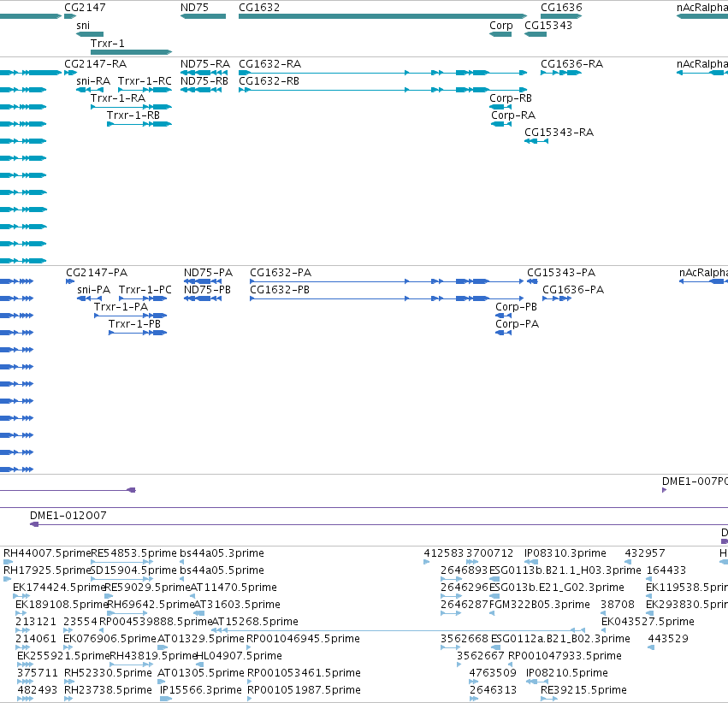Screen dimensions: 728x703
Task: Select EST label HL04907.5prime
Action: 240,656
